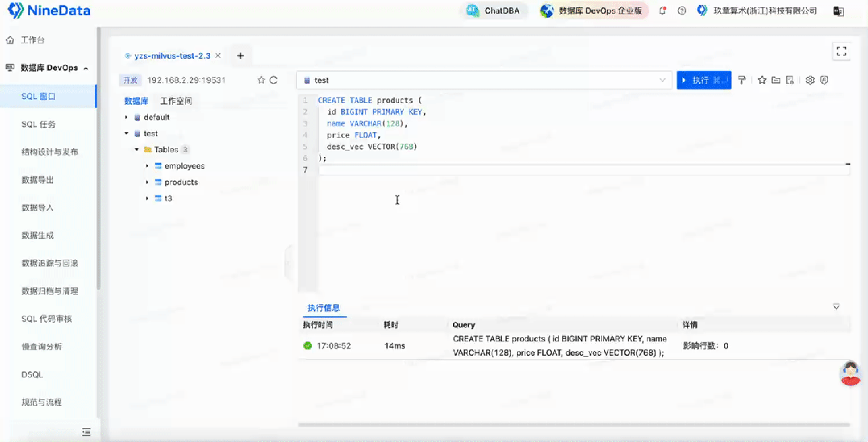Open 慢查询分析 in sidebar

coord(42,346)
